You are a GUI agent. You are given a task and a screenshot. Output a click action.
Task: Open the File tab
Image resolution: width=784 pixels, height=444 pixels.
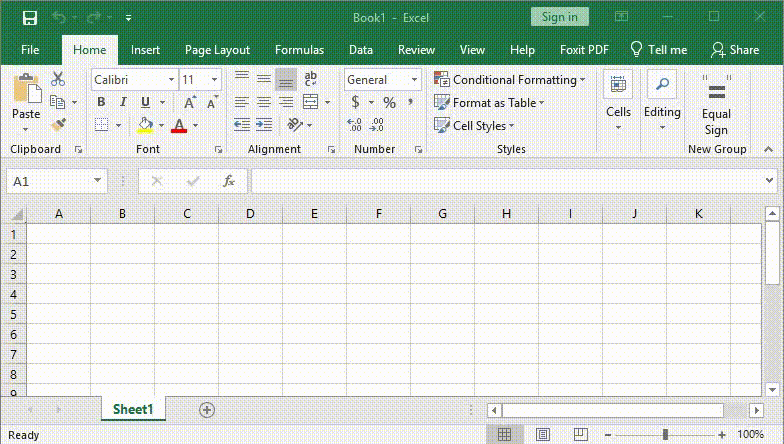tap(30, 50)
